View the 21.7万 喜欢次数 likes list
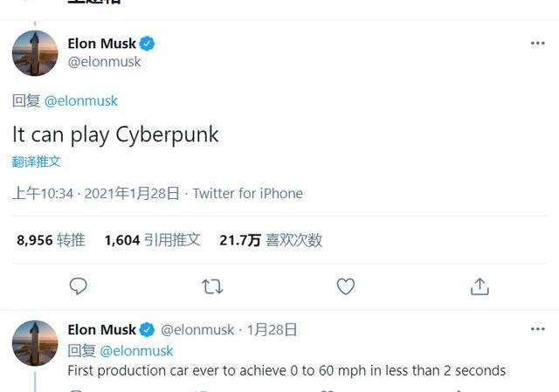This screenshot has width=559, height=392. 271,240
